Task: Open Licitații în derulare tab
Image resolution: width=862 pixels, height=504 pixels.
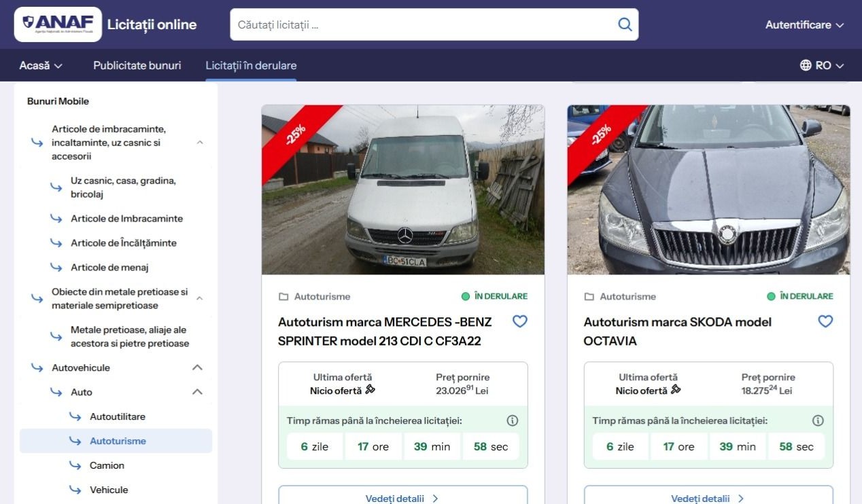Action: [251, 65]
